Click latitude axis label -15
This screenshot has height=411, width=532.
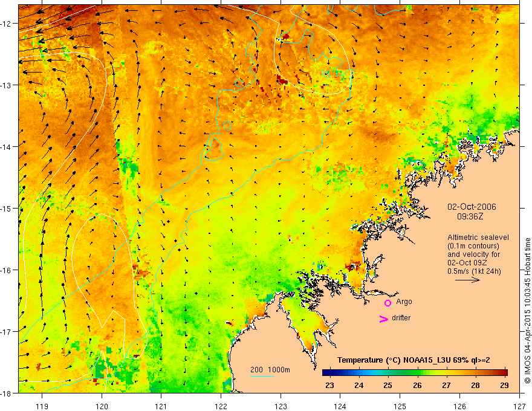coord(7,208)
